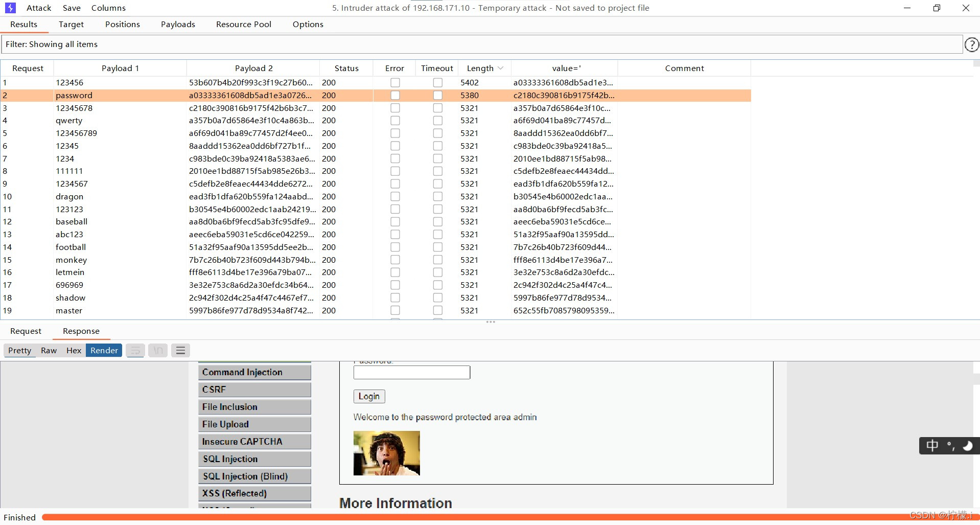Click the File Inclusion menu button
This screenshot has height=525, width=980.
click(254, 407)
